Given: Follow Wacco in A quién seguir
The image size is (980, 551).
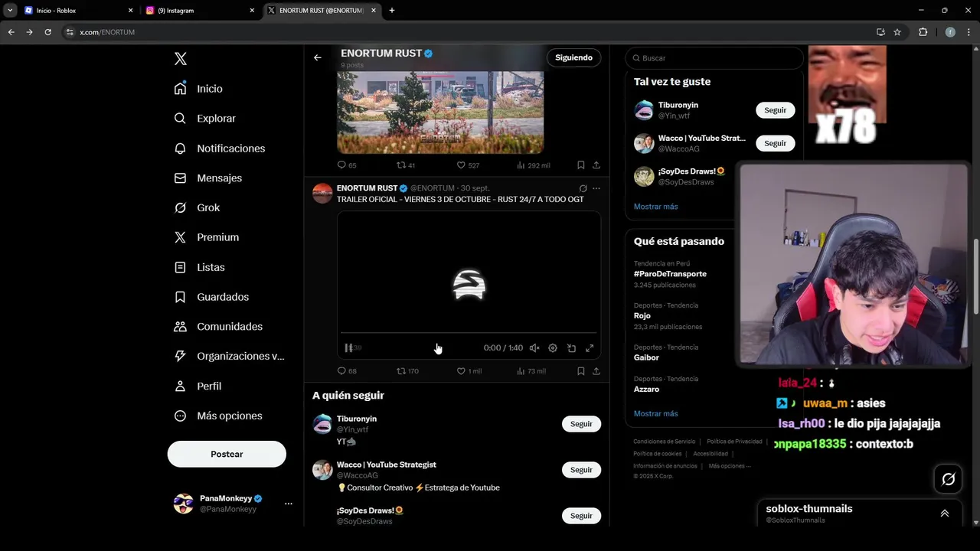Looking at the screenshot, I should click(x=581, y=470).
